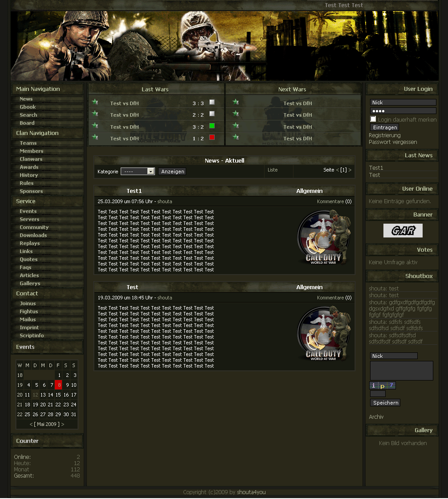Open the Passwort vergessen link

[393, 142]
